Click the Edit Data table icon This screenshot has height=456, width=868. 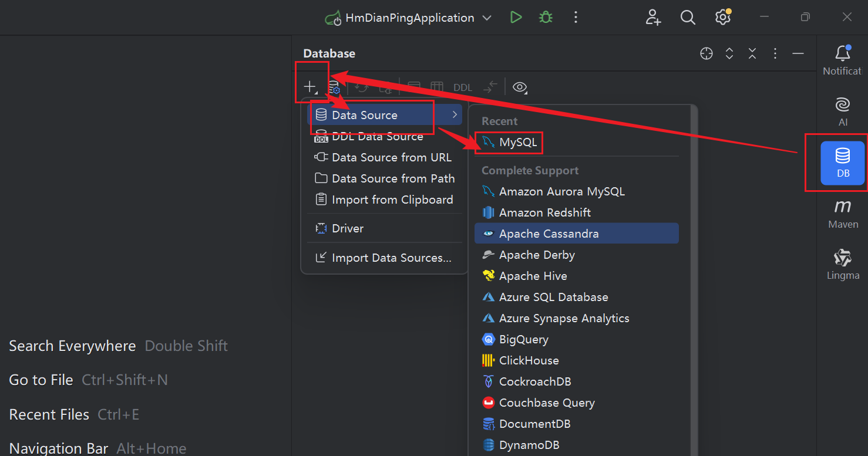[x=436, y=87]
